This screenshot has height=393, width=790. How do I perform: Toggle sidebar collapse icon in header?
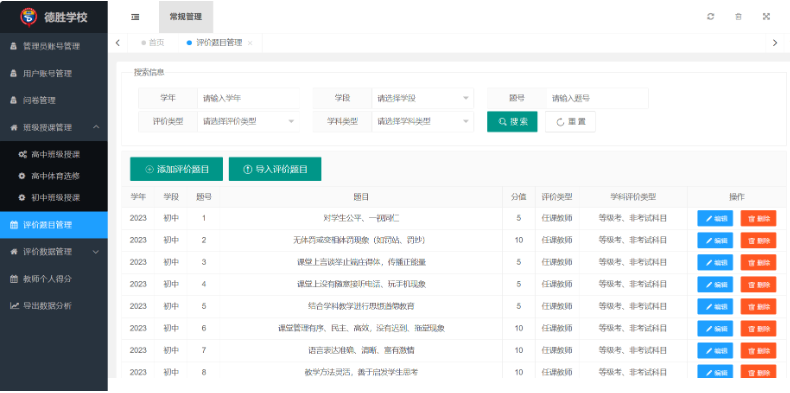135,17
